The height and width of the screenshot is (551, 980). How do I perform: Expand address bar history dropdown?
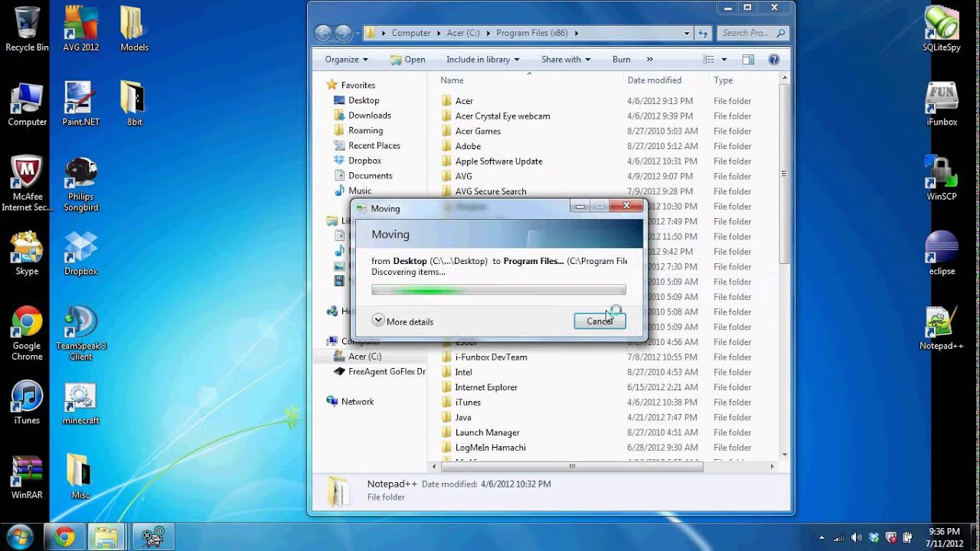[x=687, y=33]
